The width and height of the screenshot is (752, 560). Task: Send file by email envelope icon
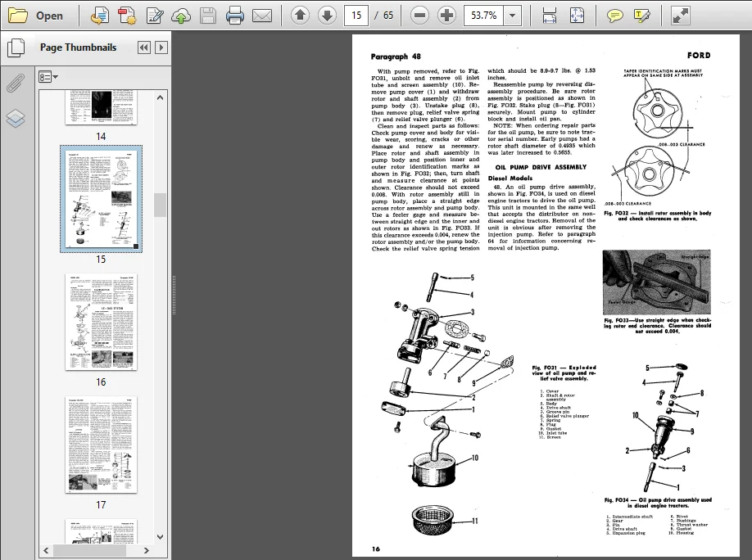point(262,16)
